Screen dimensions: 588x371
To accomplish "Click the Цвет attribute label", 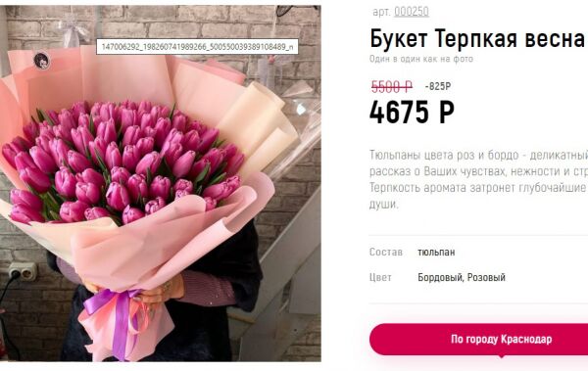I will point(380,277).
